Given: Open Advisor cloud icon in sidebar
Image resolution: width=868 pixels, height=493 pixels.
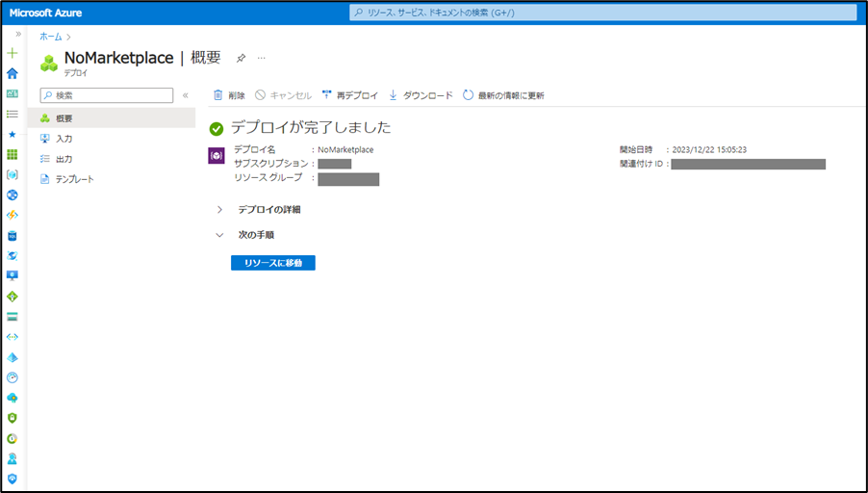Looking at the screenshot, I should click(x=13, y=398).
